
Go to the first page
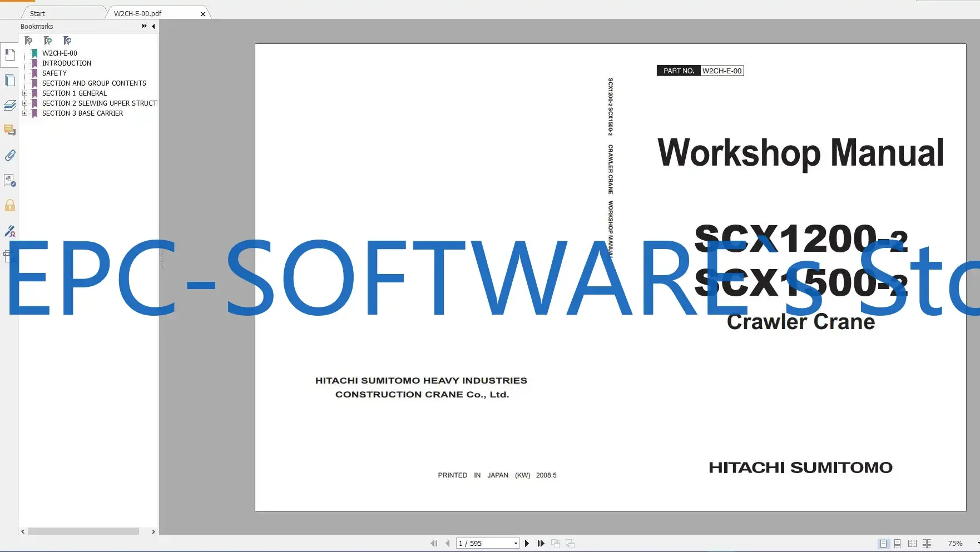434,543
